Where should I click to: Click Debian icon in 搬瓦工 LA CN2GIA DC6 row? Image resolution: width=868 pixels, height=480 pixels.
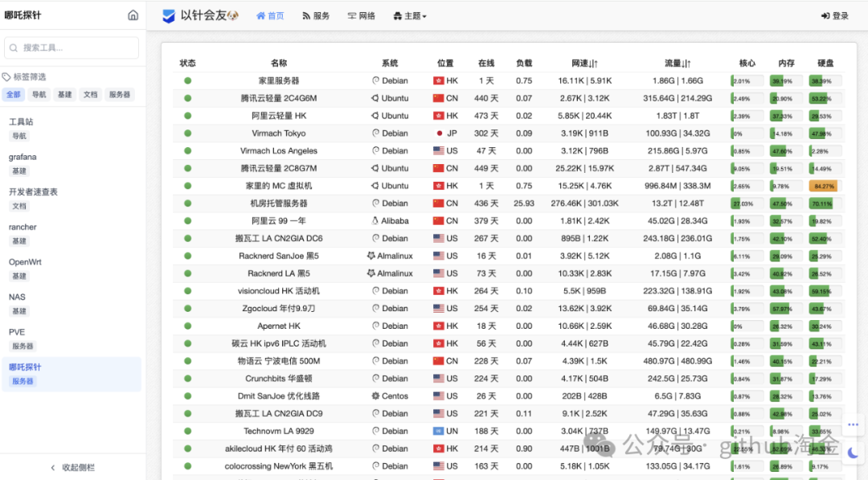(x=376, y=238)
